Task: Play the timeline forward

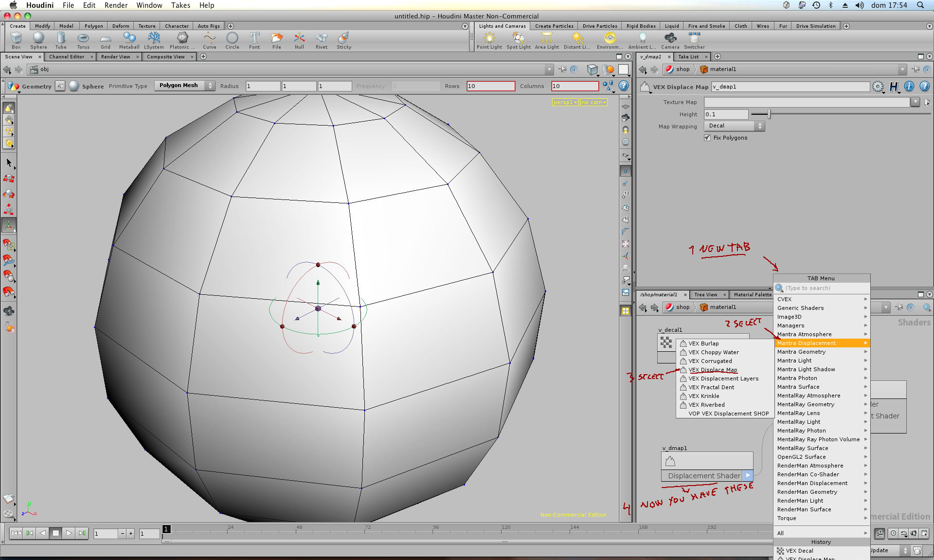Action: (x=69, y=533)
